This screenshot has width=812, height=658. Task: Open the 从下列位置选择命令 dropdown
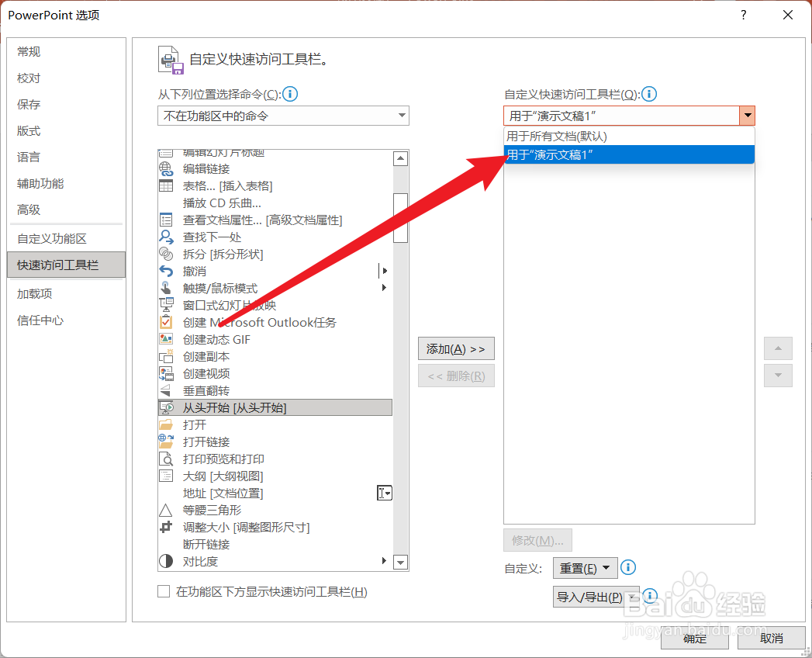tap(283, 115)
